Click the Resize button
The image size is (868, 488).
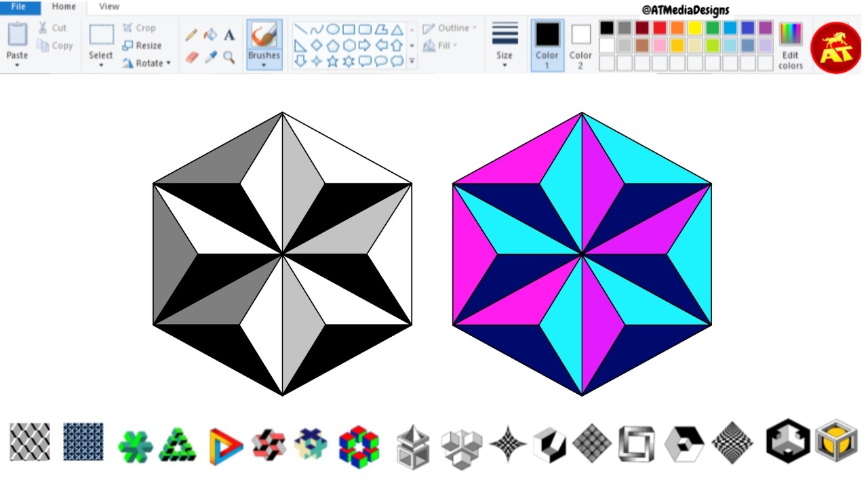click(x=142, y=45)
